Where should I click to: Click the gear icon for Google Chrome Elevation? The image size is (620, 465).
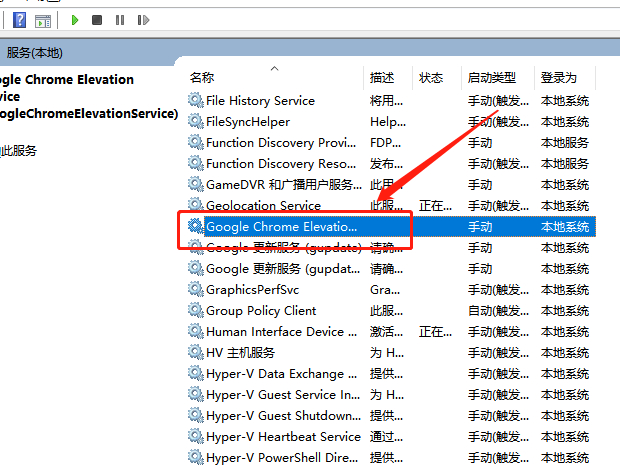195,226
